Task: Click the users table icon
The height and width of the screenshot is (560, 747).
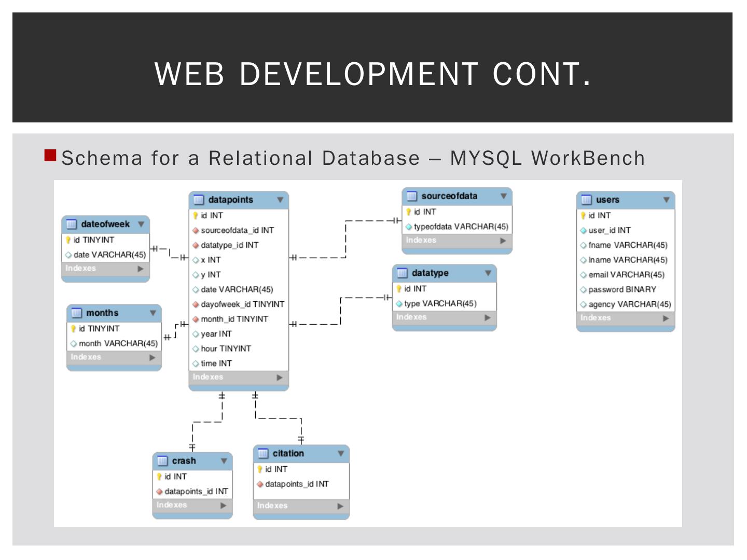Action: tap(586, 200)
